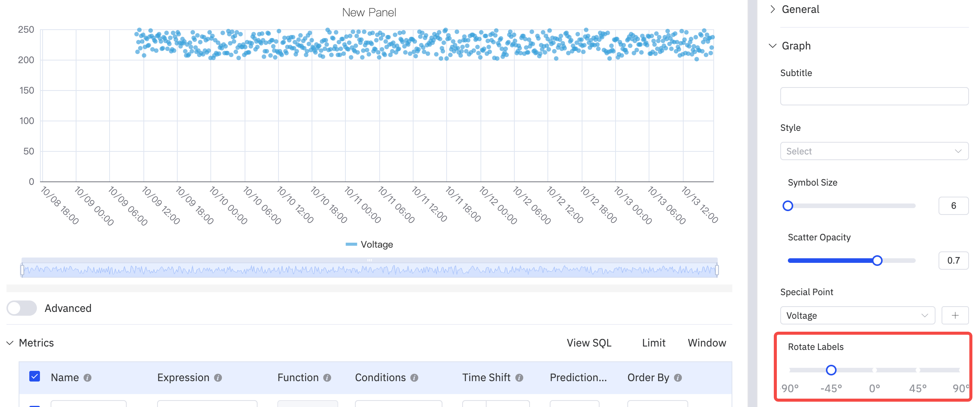Uncheck the select-all metrics checkbox
The image size is (980, 407).
(35, 377)
